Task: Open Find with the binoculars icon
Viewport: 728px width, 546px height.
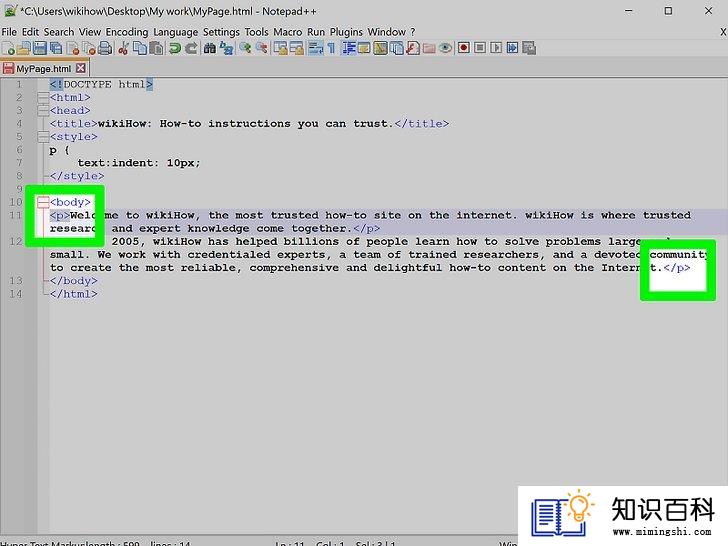Action: [209, 48]
